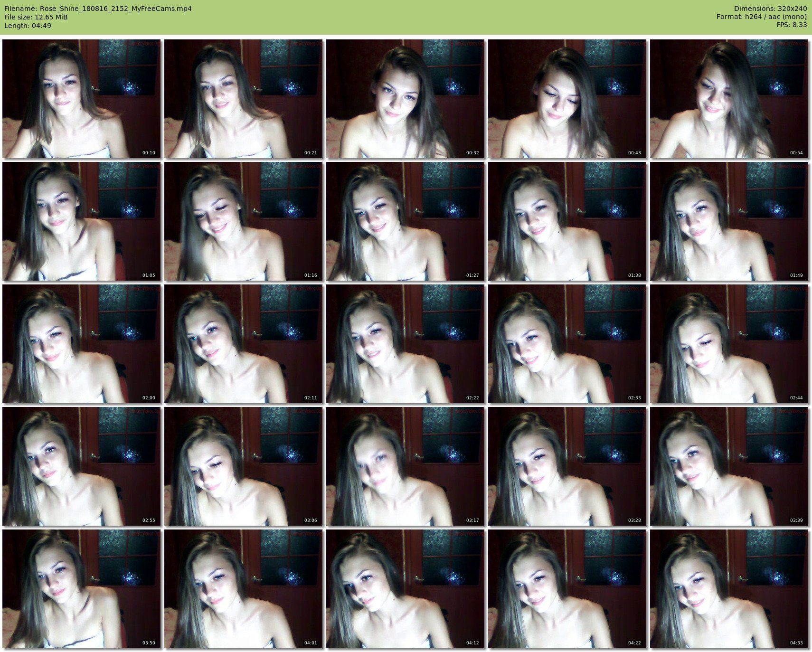Click the thumbnail stamped 02:44
The width and height of the screenshot is (812, 652).
729,344
